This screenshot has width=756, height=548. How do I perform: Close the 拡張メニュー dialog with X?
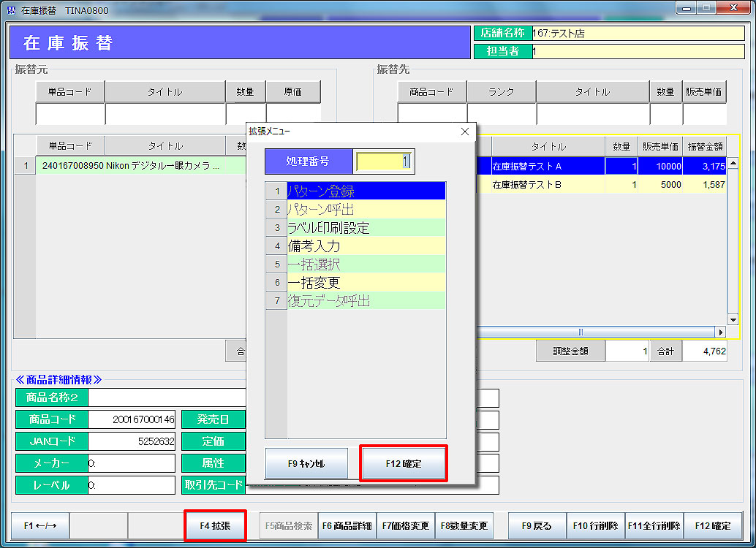[x=464, y=132]
